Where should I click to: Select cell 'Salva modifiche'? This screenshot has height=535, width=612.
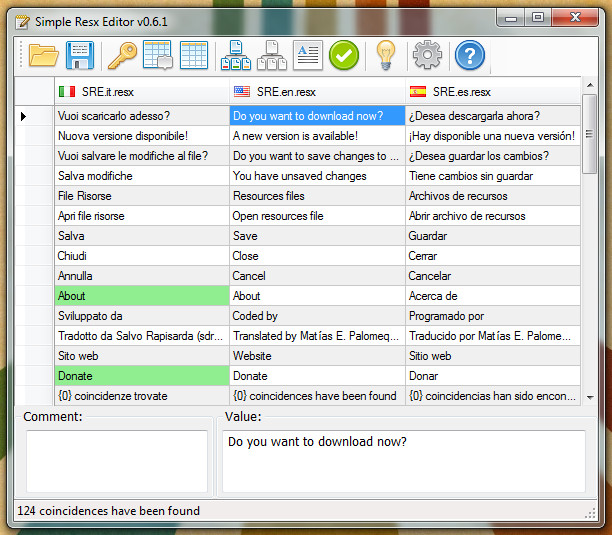point(142,176)
